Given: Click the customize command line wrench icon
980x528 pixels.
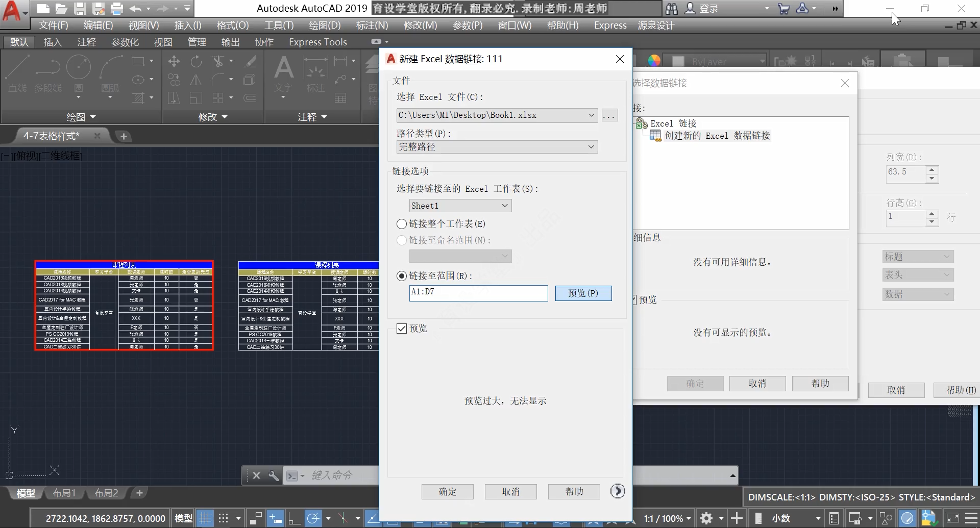Looking at the screenshot, I should [x=274, y=475].
